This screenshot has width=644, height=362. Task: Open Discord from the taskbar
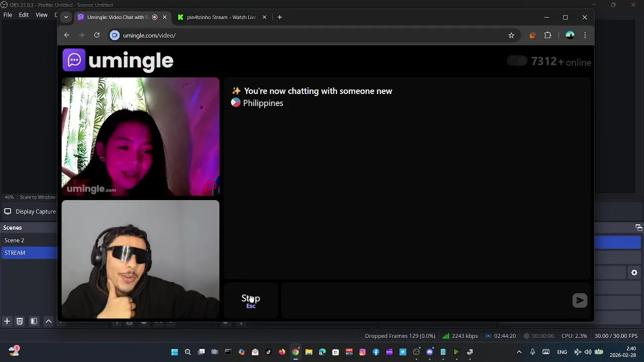click(430, 352)
